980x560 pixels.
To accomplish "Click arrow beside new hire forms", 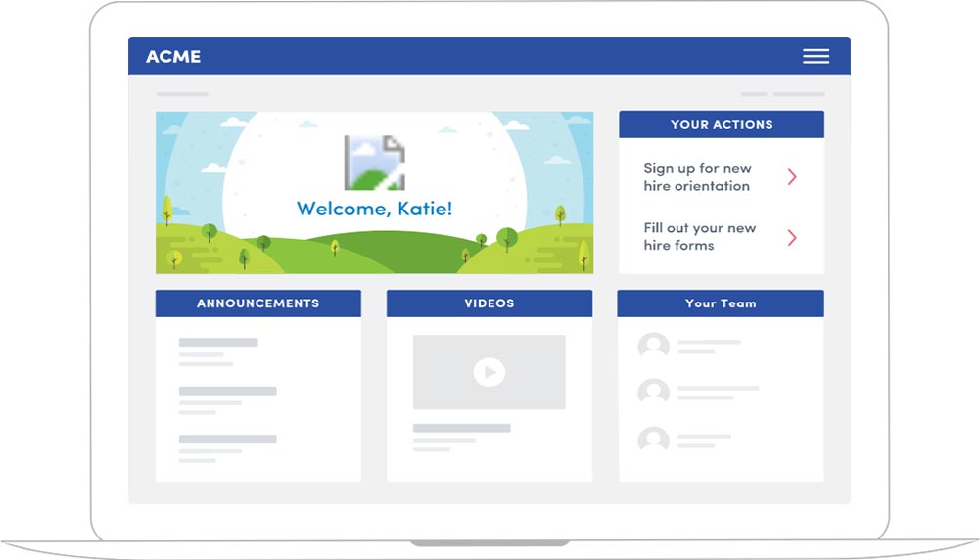I will point(792,238).
